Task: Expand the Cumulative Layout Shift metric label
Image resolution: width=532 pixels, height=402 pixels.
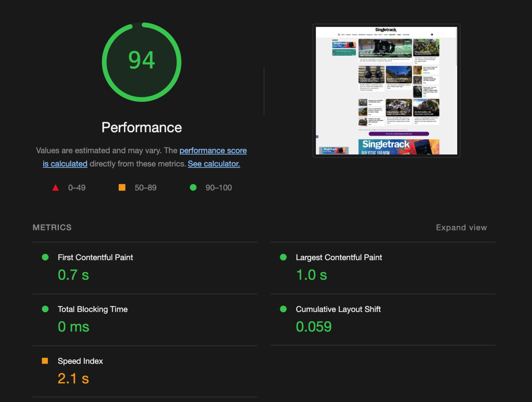Action: tap(338, 309)
